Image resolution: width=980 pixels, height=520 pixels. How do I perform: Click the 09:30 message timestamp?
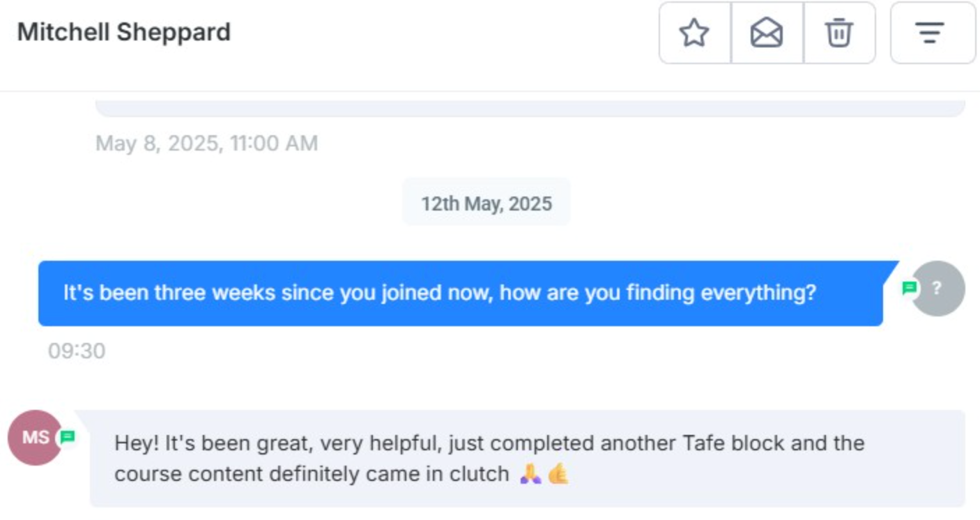77,351
